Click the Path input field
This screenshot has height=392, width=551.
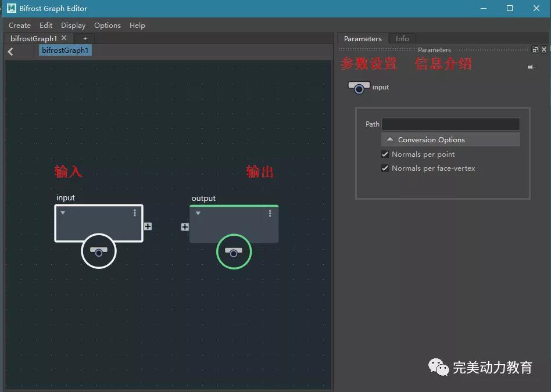point(450,124)
